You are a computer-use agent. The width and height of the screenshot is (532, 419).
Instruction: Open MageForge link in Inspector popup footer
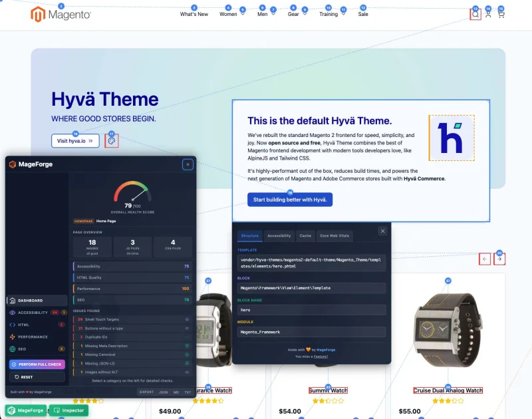(326, 350)
